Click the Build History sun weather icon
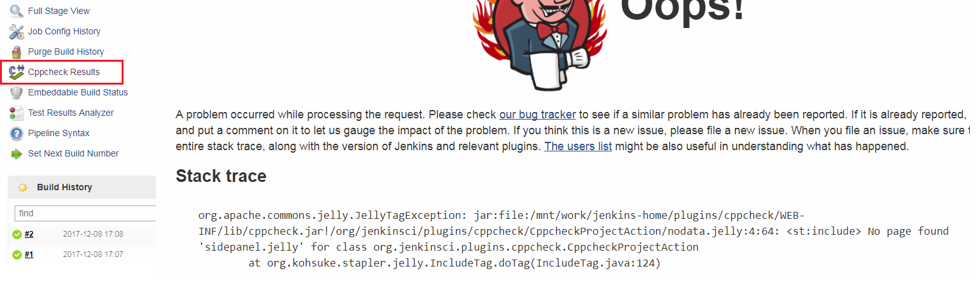The image size is (980, 285). click(23, 188)
